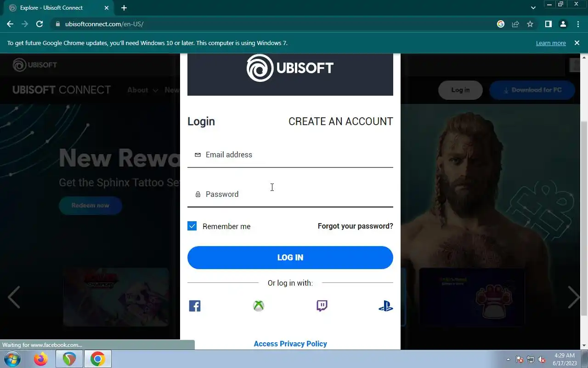
Task: Uncheck the Remember me checkbox
Action: [x=192, y=226]
